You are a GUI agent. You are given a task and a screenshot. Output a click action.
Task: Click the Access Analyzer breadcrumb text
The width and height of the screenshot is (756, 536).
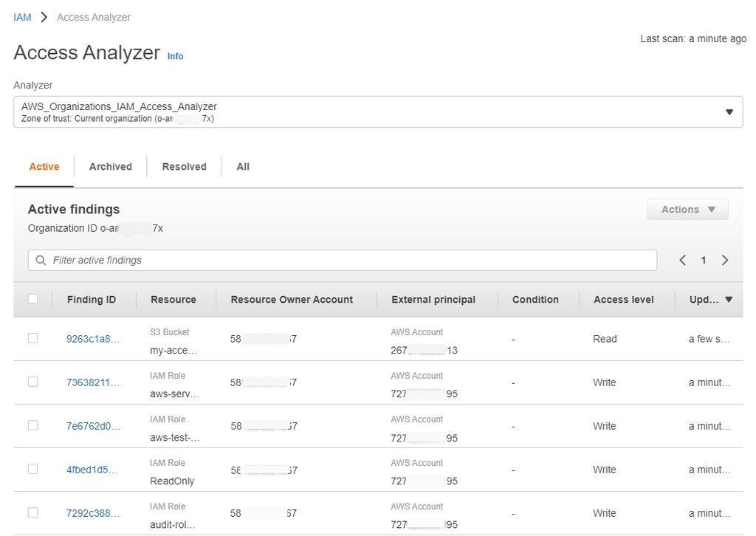pyautogui.click(x=94, y=18)
